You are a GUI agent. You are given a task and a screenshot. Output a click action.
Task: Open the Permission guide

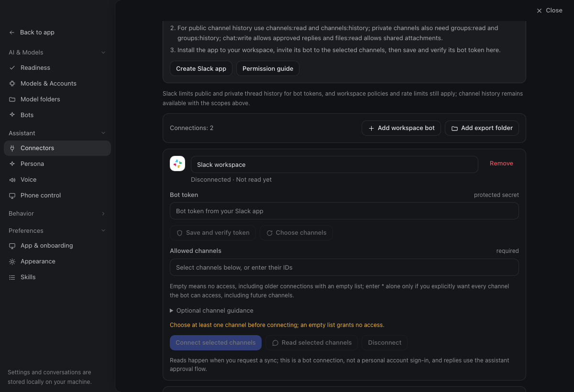click(x=268, y=68)
